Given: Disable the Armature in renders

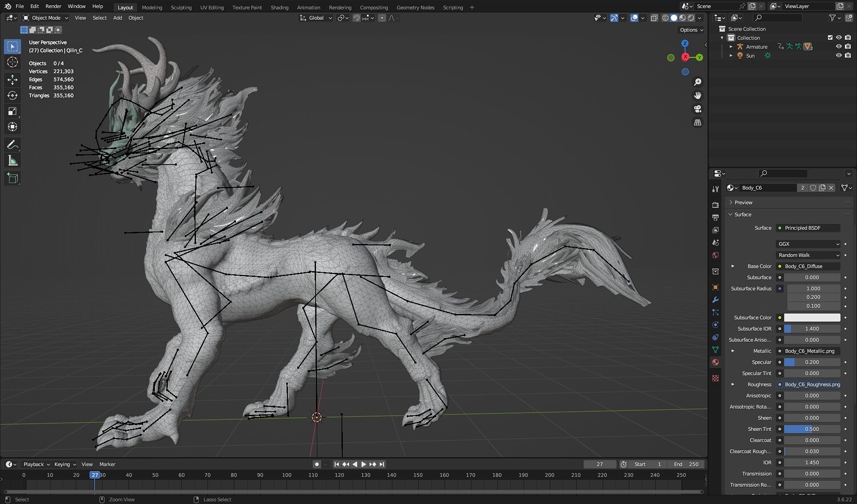Looking at the screenshot, I should (x=848, y=47).
